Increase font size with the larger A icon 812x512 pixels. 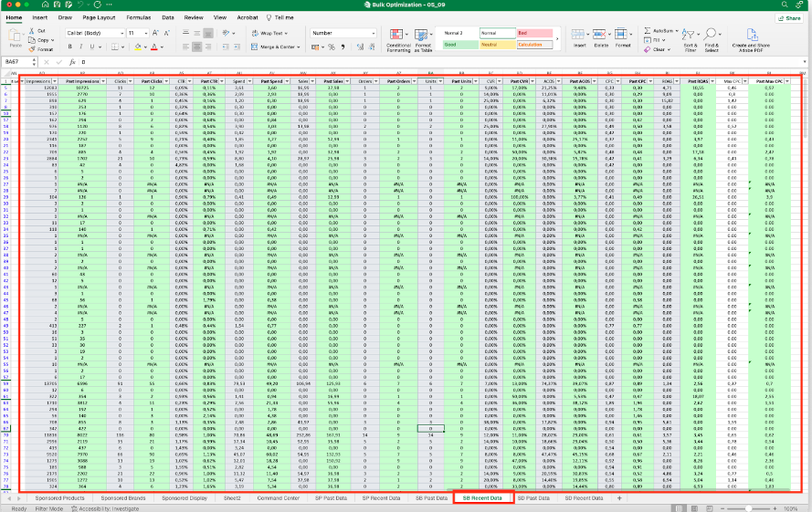(x=155, y=33)
